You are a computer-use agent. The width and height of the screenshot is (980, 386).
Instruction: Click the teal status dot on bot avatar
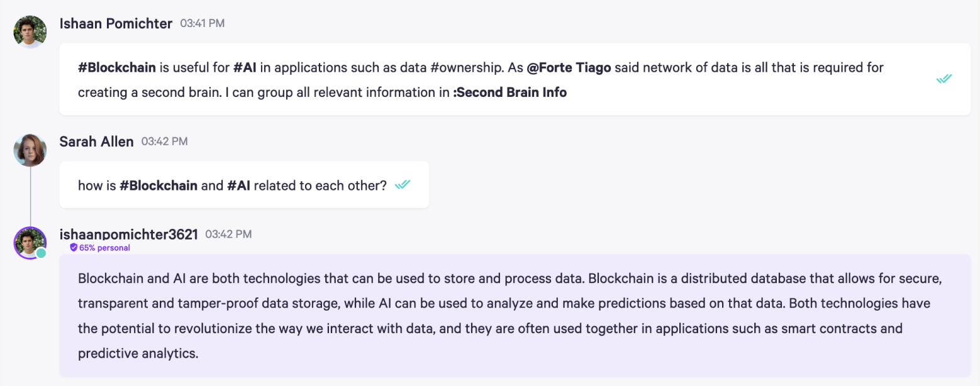coord(41,253)
